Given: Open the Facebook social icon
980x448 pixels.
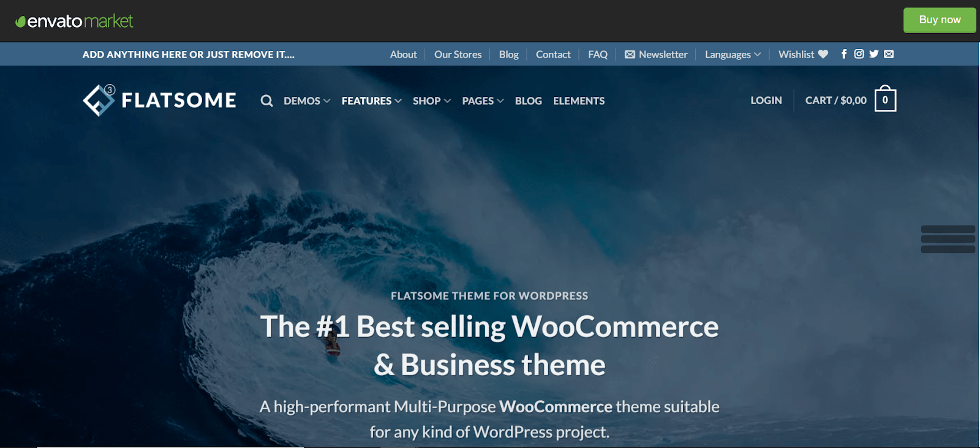Looking at the screenshot, I should 844,54.
